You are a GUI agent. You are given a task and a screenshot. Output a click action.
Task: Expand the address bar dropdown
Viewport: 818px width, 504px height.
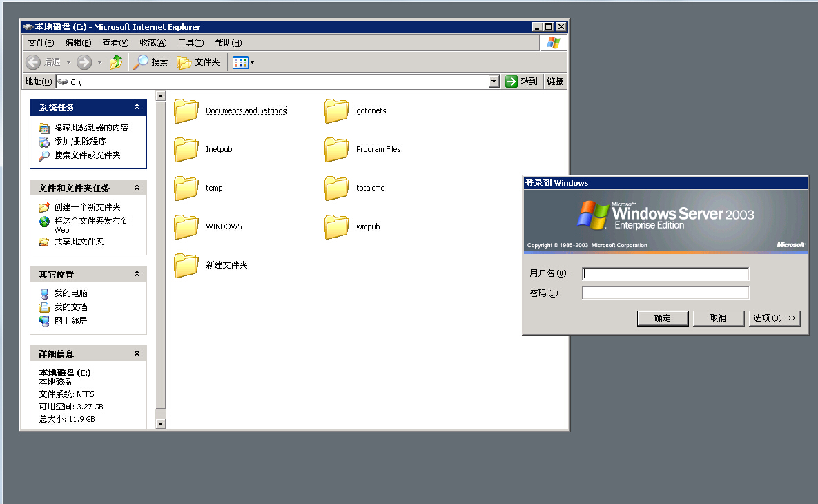pyautogui.click(x=494, y=81)
